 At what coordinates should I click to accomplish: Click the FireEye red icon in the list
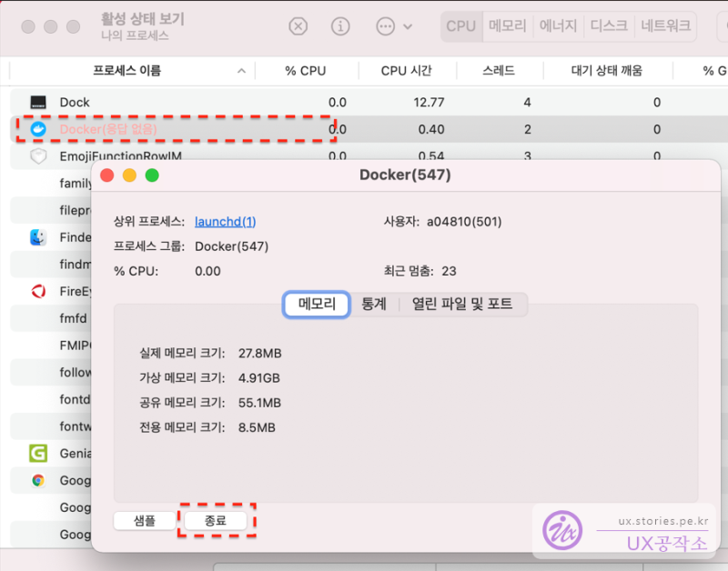tap(38, 291)
